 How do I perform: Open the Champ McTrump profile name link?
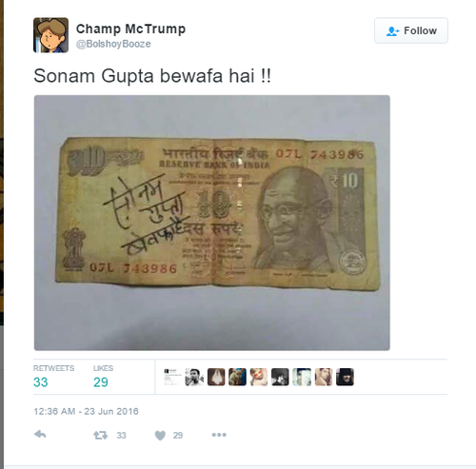click(x=130, y=29)
